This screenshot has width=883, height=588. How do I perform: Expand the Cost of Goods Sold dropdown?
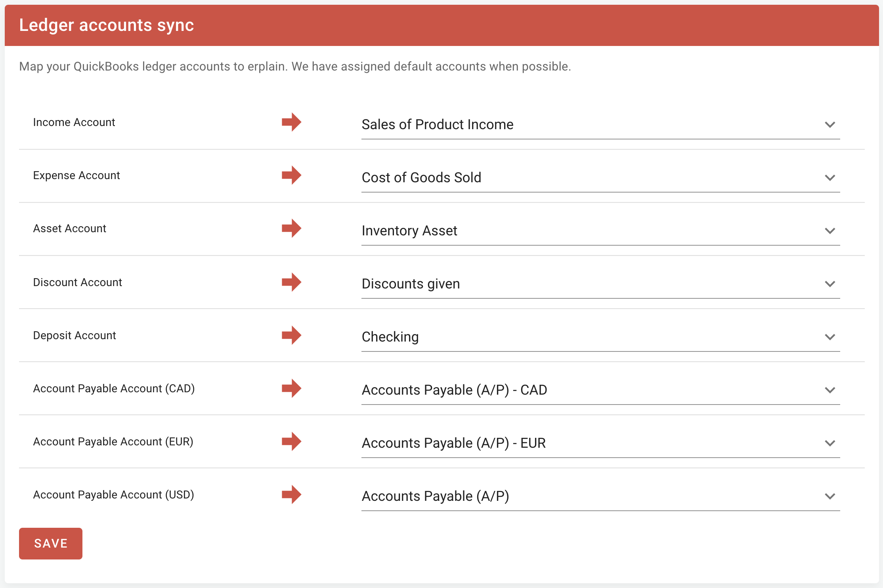[x=600, y=178]
